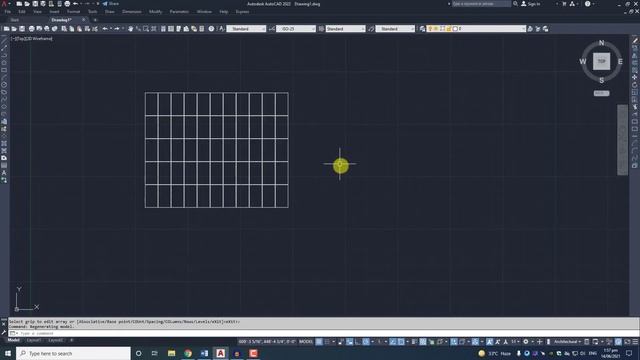Click the layer 0 color swatch
640x360 pixels.
(x=455, y=29)
